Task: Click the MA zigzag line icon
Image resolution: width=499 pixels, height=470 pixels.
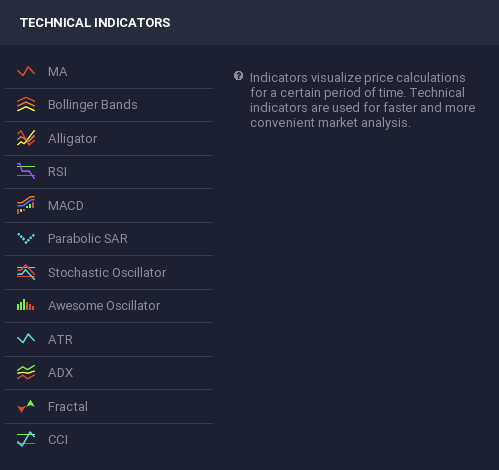Action: point(26,71)
